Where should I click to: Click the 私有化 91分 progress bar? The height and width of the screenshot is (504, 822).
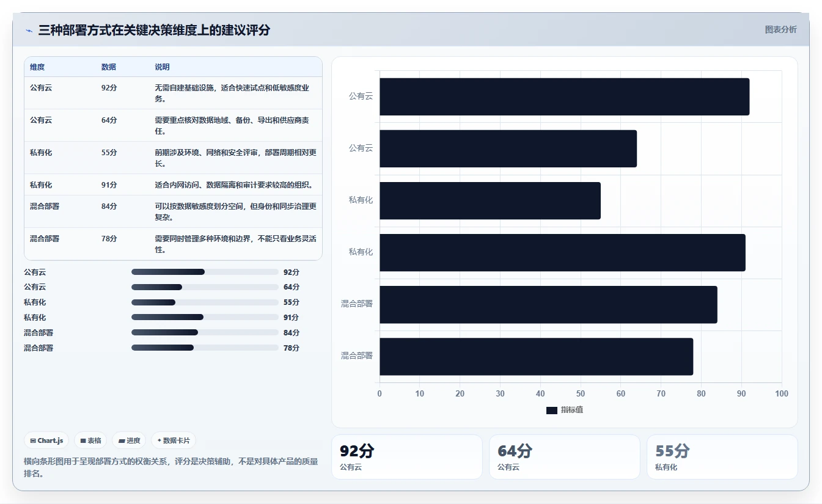tap(205, 318)
